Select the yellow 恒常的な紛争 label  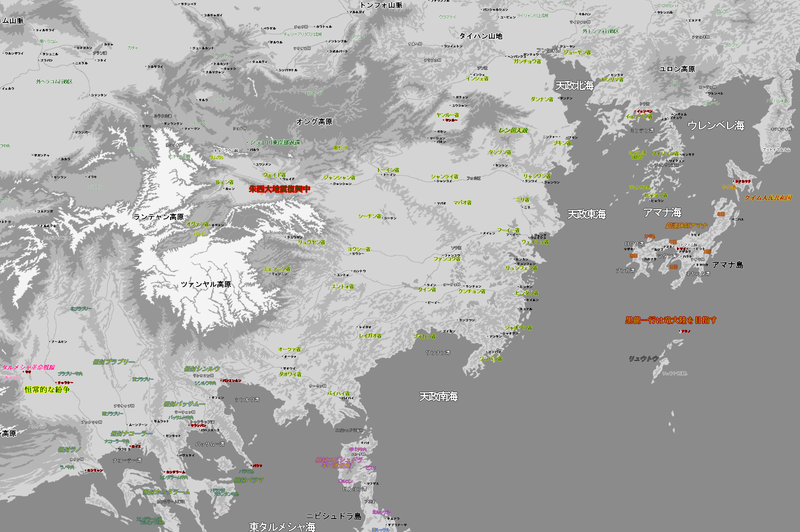(47, 390)
